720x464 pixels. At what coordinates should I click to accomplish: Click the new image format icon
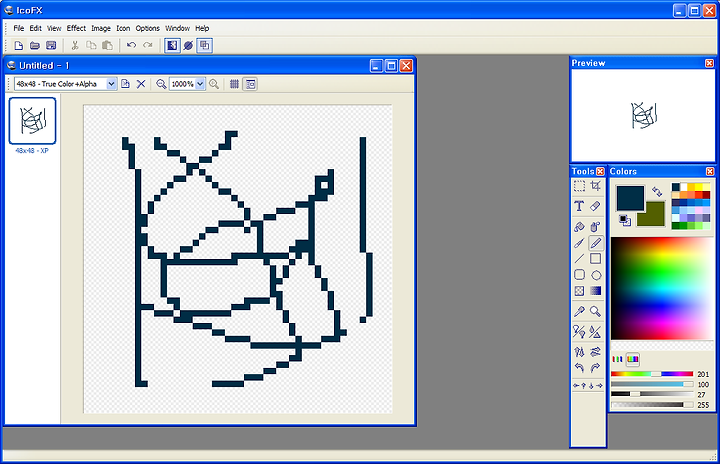(125, 84)
